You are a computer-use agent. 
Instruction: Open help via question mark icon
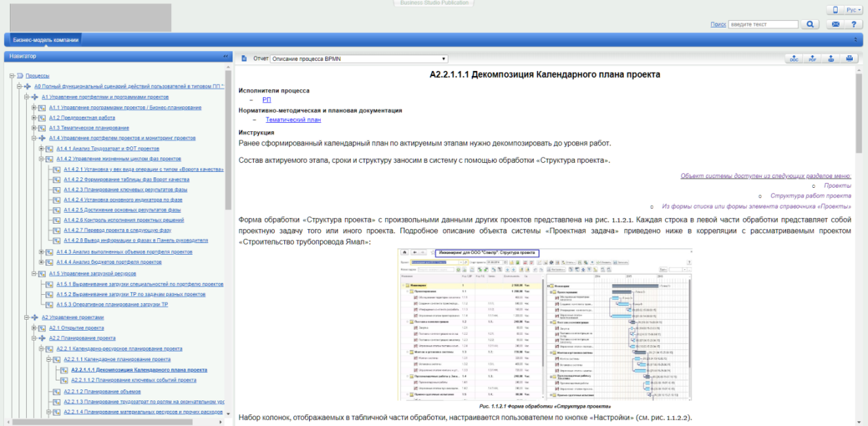853,24
